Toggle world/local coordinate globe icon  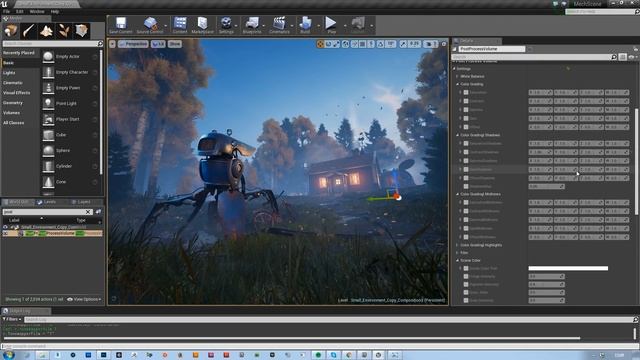click(346, 44)
